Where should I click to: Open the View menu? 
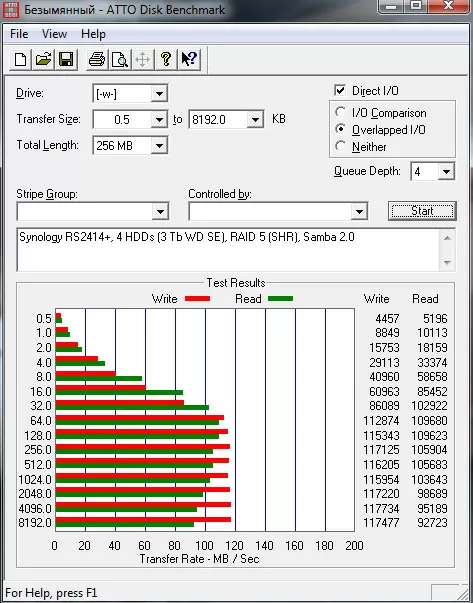(54, 34)
